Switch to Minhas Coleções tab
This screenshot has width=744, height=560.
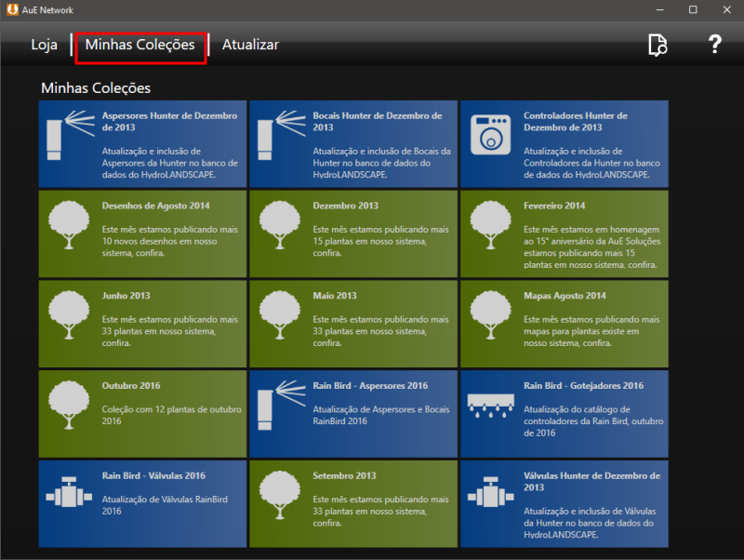pos(139,45)
